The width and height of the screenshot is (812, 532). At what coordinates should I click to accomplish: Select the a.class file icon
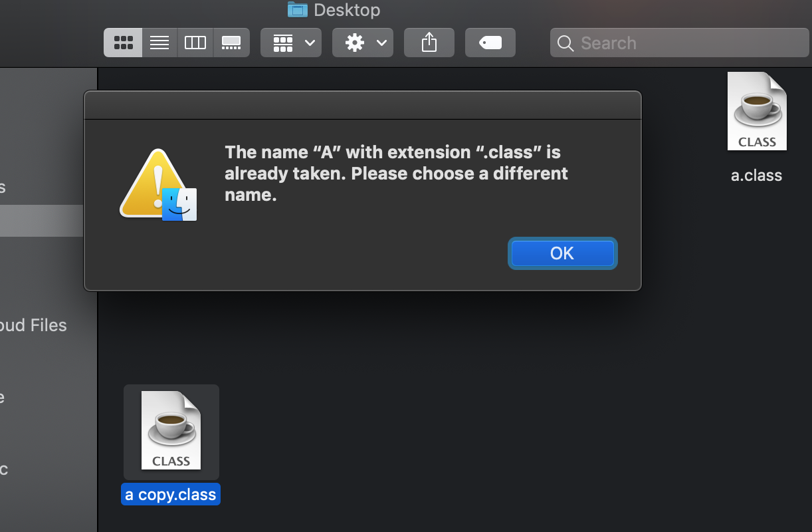pos(757,112)
